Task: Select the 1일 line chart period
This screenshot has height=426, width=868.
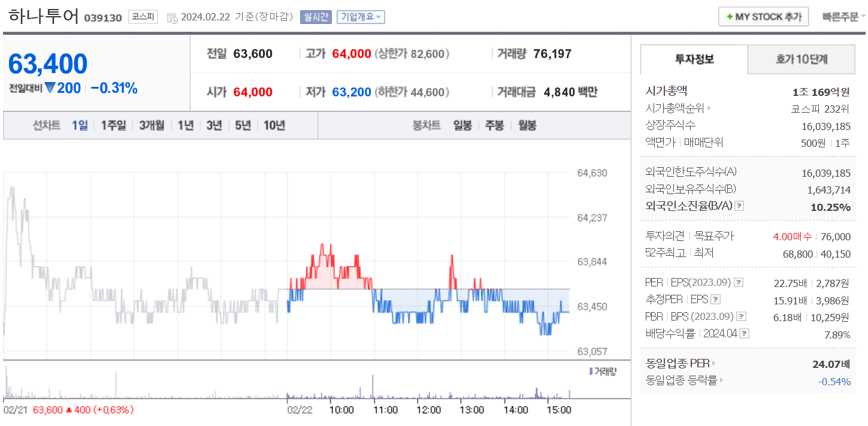Action: 80,125
